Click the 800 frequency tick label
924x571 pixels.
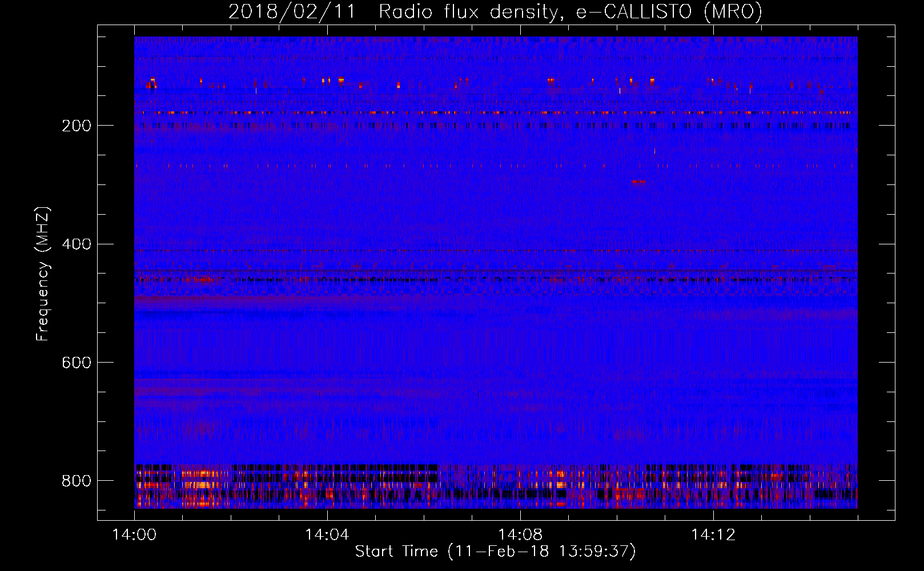click(x=77, y=481)
